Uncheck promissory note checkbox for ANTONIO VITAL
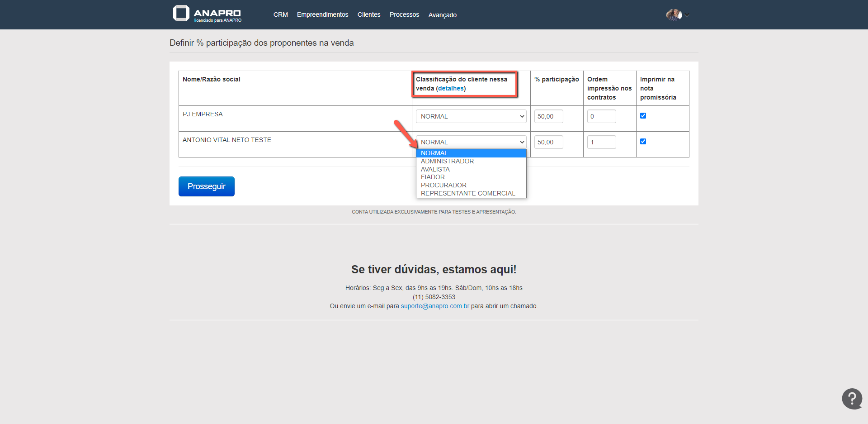868x424 pixels. 643,142
